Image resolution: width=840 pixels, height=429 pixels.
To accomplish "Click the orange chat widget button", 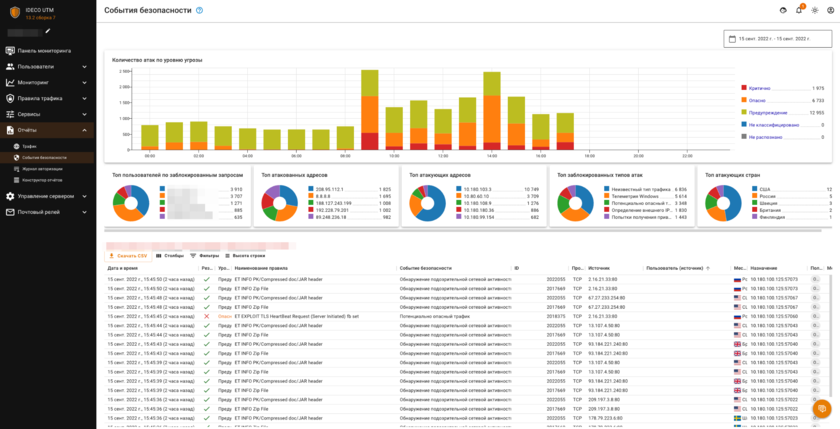I will pyautogui.click(x=822, y=409).
